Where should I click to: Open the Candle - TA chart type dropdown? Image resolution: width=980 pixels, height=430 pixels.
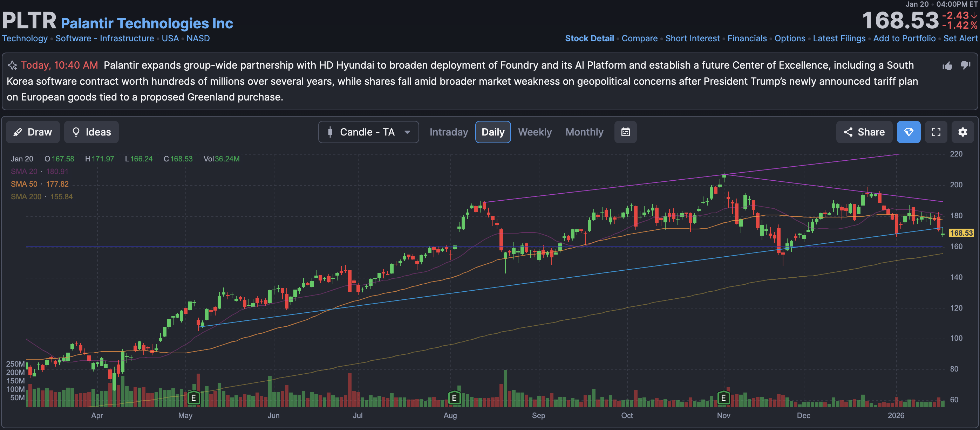368,132
